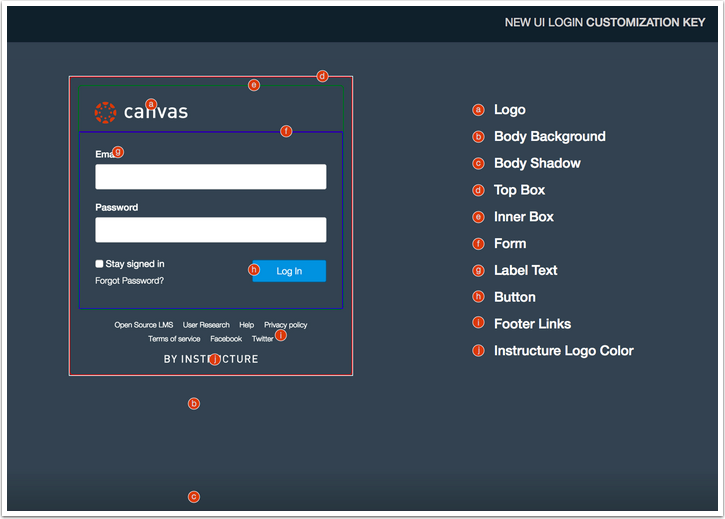The width and height of the screenshot is (725, 519).
Task: Click the NEW UI LOGIN CUSTOMIZATION KEY heading
Action: tap(605, 22)
